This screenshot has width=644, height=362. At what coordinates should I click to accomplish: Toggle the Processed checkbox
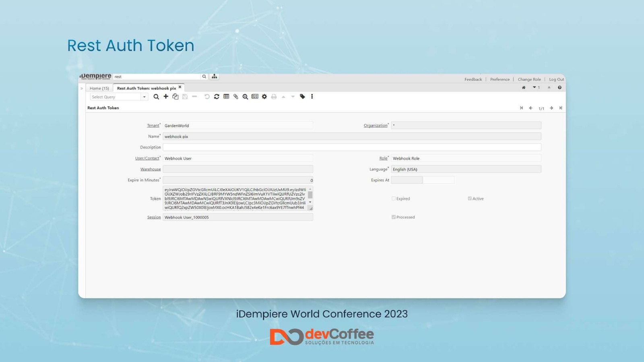coord(394,217)
